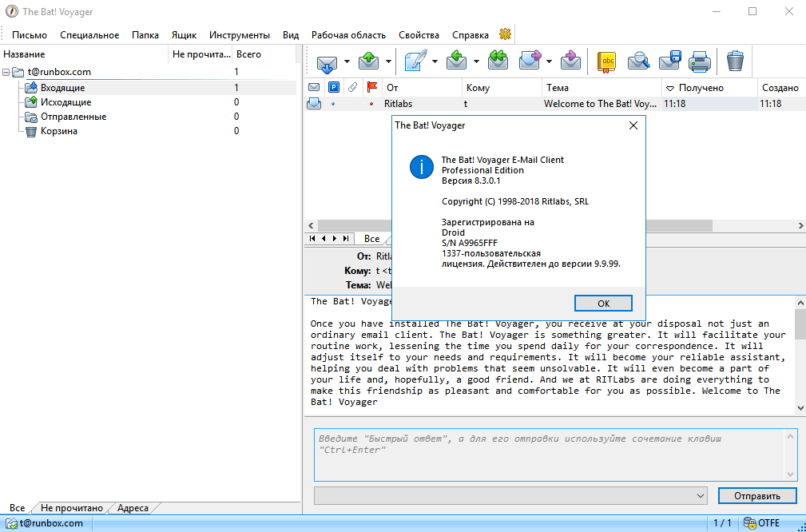
Task: Open the dropdown arrow next to Forward
Action: [549, 62]
